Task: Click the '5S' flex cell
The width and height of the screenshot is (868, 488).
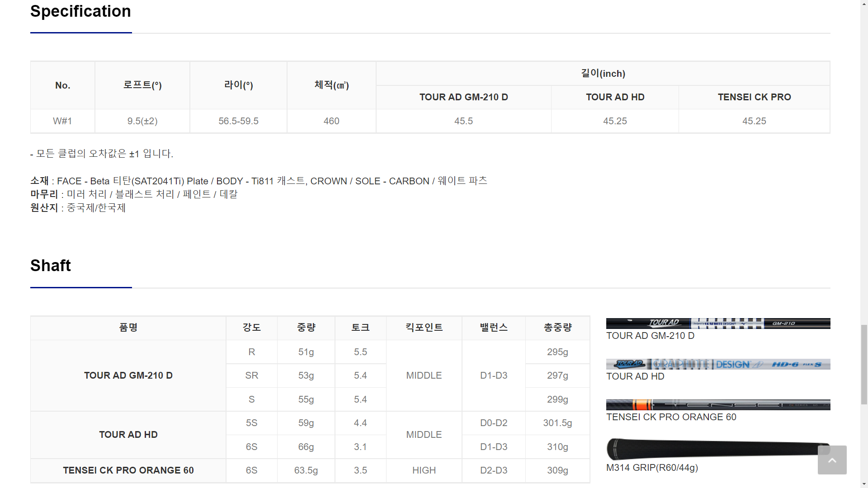Action: (x=252, y=423)
